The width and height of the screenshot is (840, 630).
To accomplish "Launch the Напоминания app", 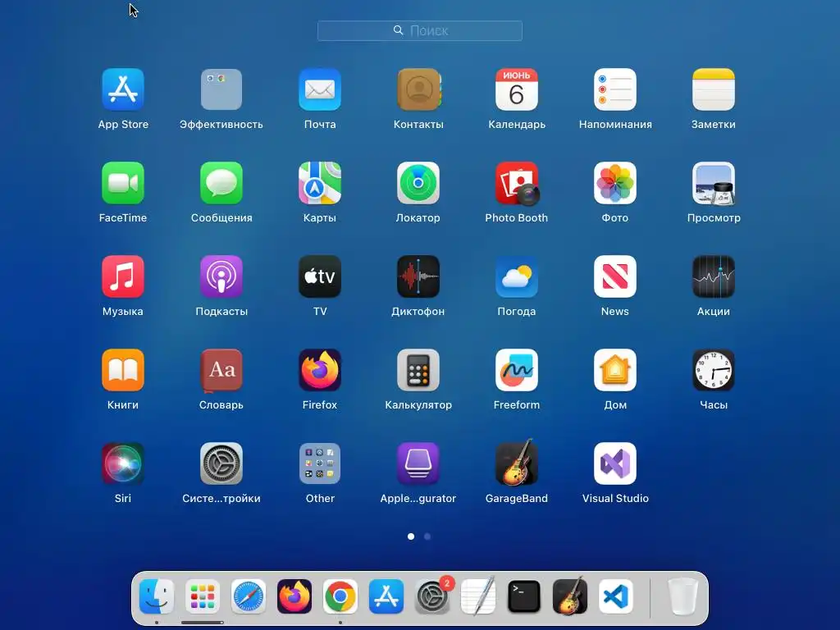I will coord(615,89).
